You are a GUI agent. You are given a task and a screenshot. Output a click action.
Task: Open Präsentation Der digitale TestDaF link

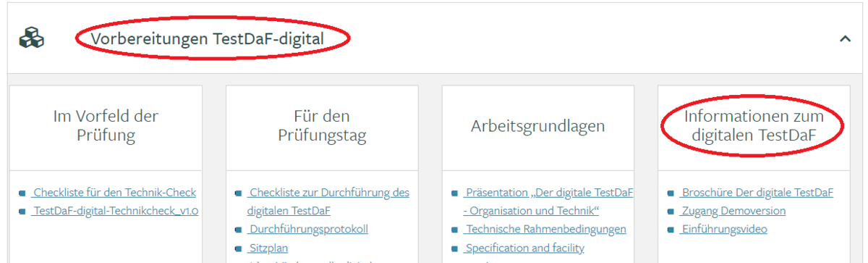click(548, 202)
